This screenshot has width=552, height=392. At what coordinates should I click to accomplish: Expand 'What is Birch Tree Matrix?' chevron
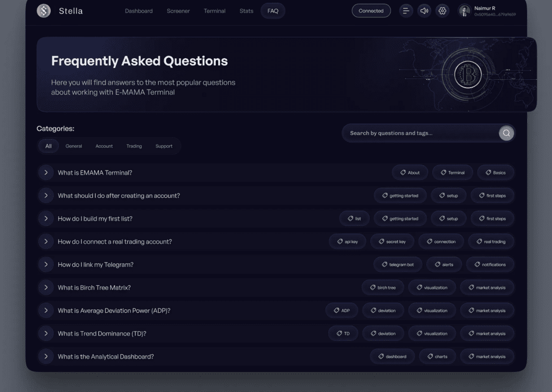[x=46, y=287]
